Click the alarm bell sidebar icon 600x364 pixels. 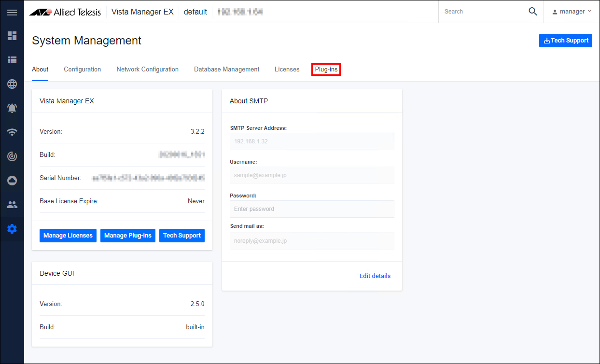pyautogui.click(x=12, y=108)
